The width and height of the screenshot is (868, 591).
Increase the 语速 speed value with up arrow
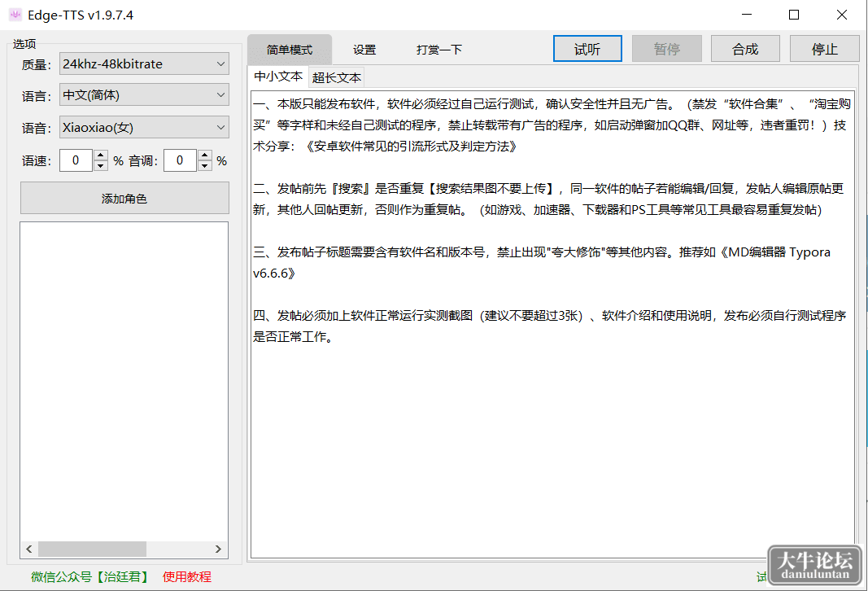(101, 155)
